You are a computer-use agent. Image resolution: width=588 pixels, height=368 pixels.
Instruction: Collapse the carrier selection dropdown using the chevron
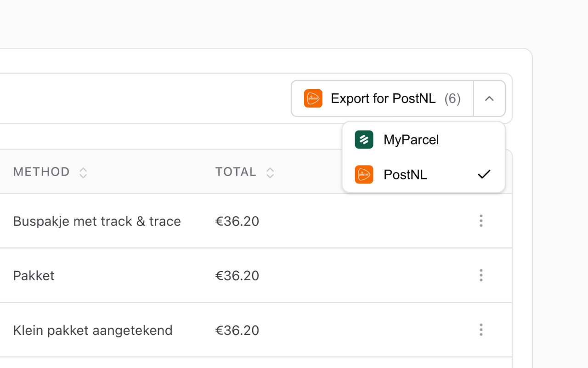tap(489, 98)
